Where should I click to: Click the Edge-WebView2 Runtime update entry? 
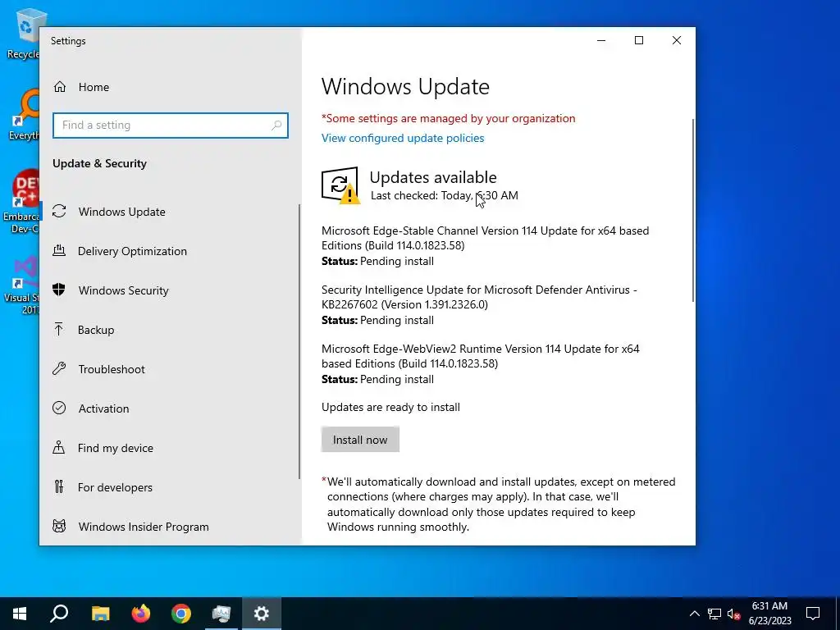(480, 363)
